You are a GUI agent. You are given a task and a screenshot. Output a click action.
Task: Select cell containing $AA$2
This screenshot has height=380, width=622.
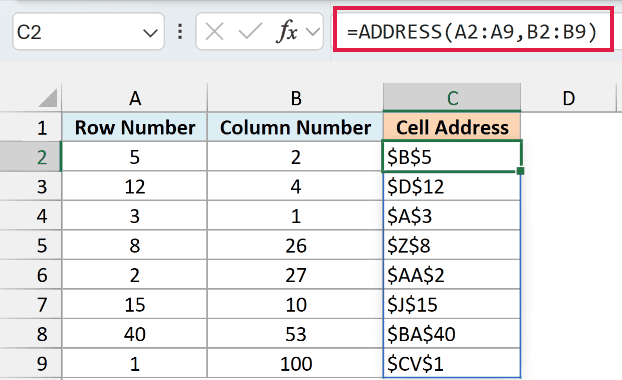tap(452, 275)
